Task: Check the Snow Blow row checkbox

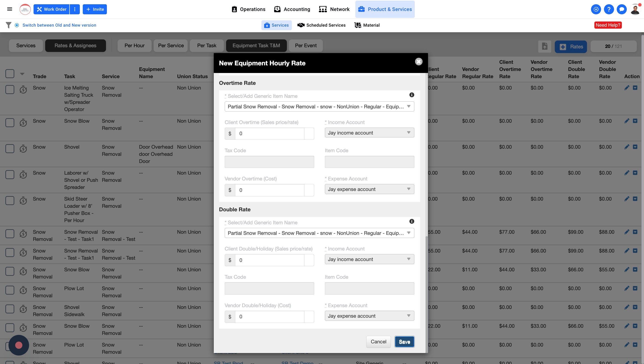Action: coord(10,123)
